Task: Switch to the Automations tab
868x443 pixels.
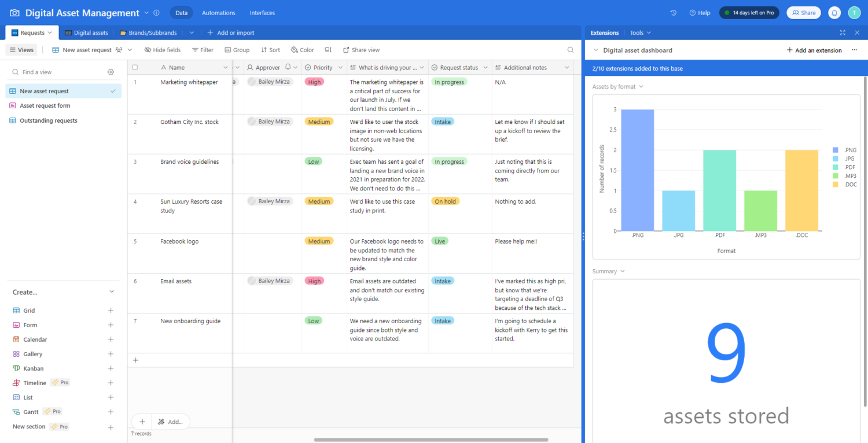Action: pyautogui.click(x=219, y=13)
